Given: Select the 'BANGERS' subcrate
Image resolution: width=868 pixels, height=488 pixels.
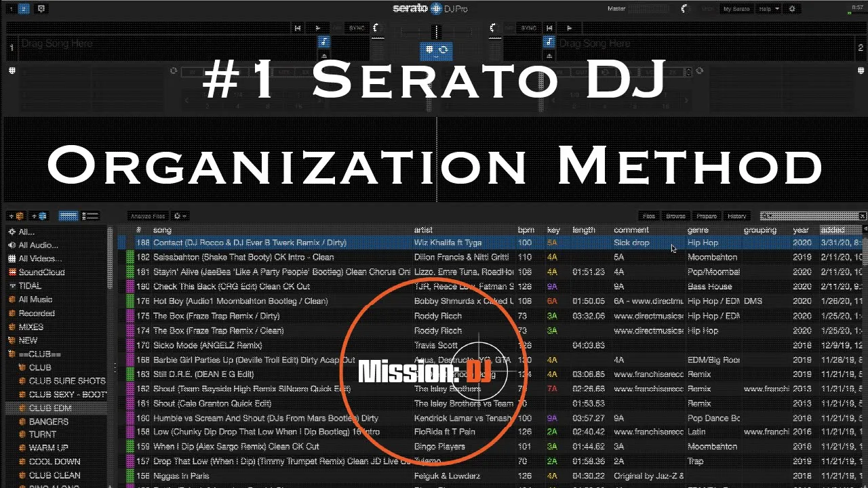Looking at the screenshot, I should [48, 422].
